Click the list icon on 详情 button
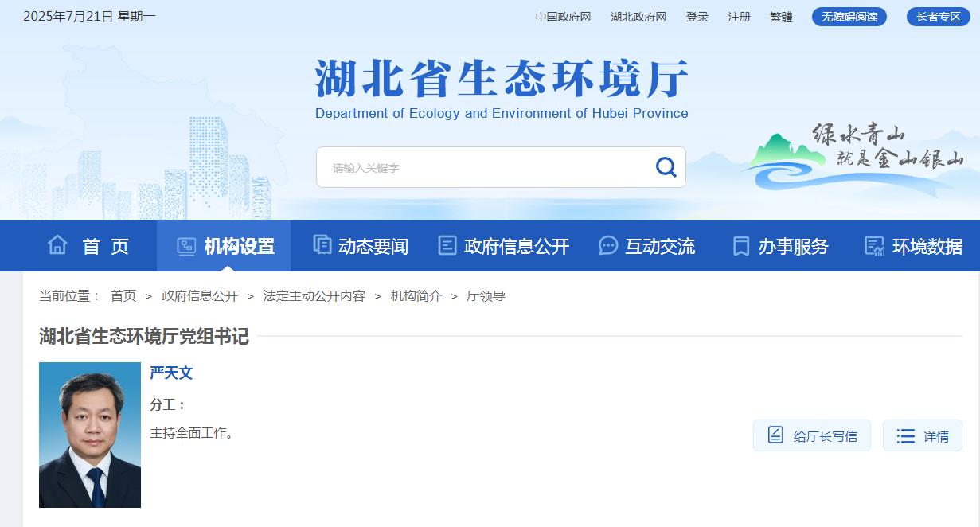This screenshot has height=527, width=980. point(904,435)
